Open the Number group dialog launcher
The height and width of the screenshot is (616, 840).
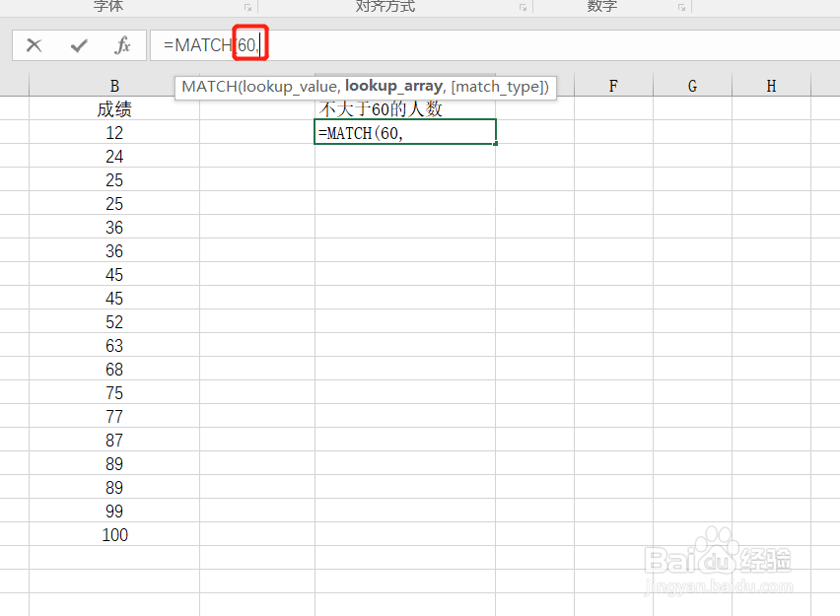pos(681,8)
